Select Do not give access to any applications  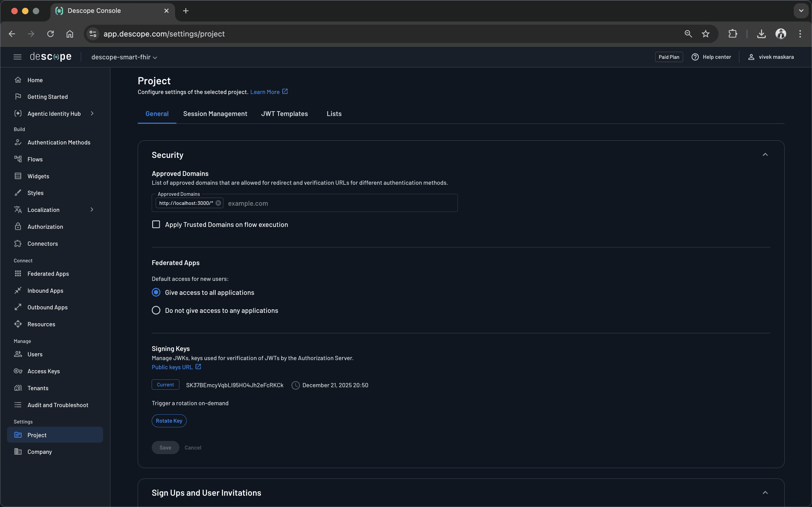(156, 310)
